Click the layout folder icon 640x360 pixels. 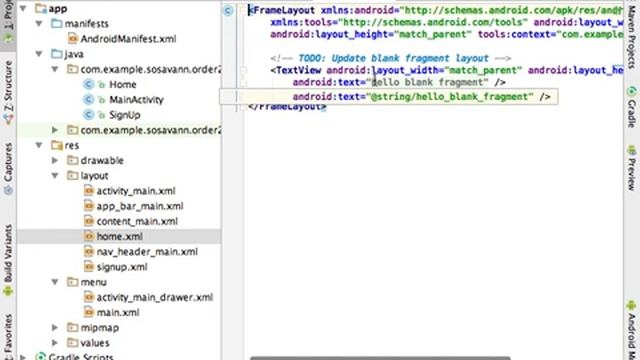[x=72, y=176]
